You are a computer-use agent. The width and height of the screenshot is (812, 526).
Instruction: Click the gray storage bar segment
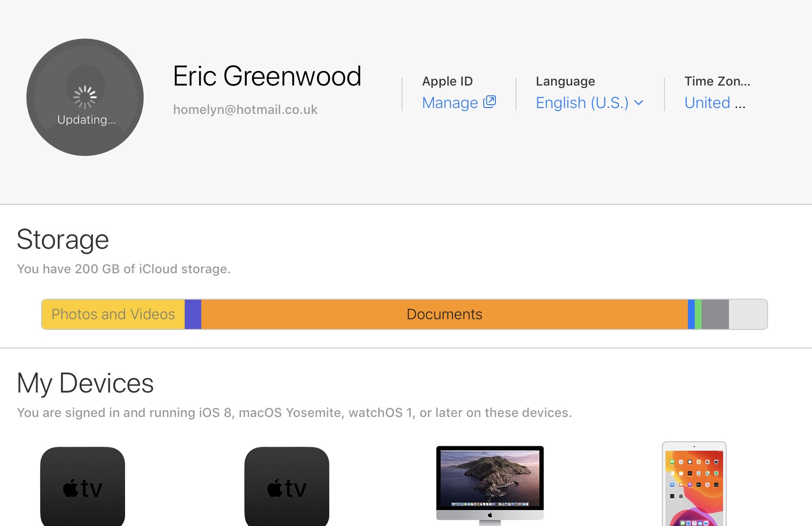(715, 314)
